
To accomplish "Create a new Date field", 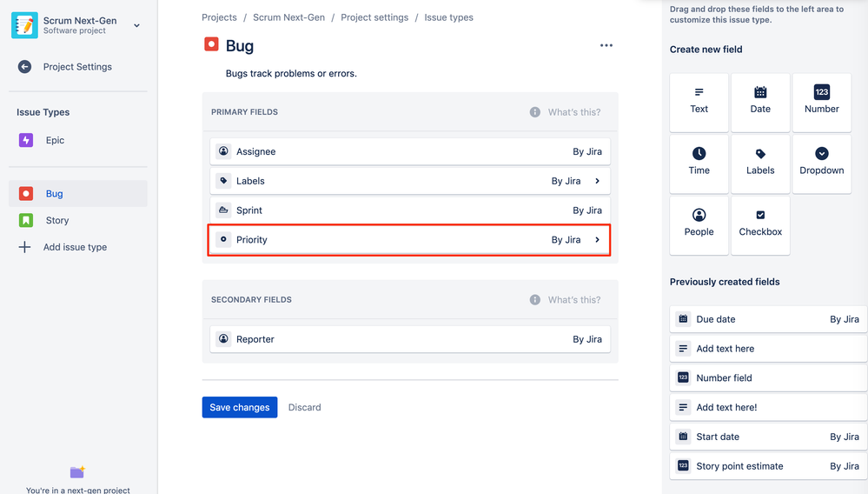I will (760, 103).
